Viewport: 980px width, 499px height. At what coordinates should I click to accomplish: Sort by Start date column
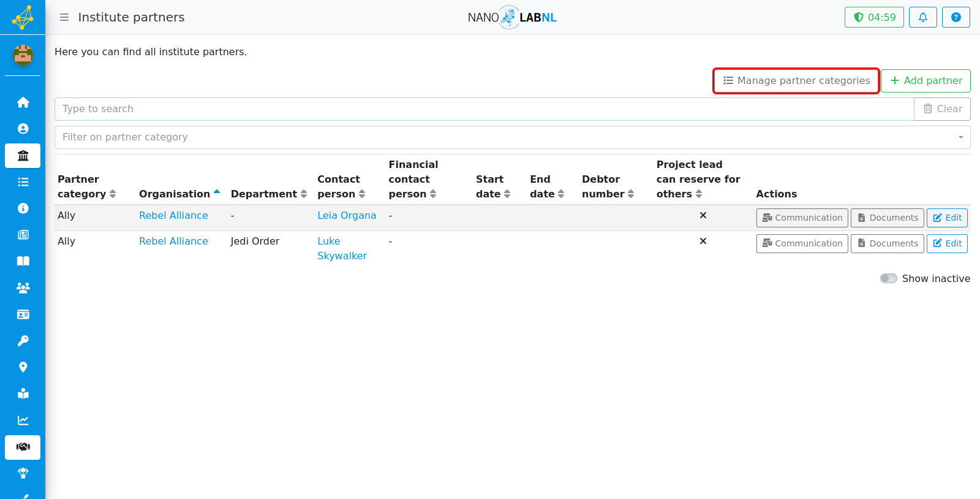pos(492,186)
